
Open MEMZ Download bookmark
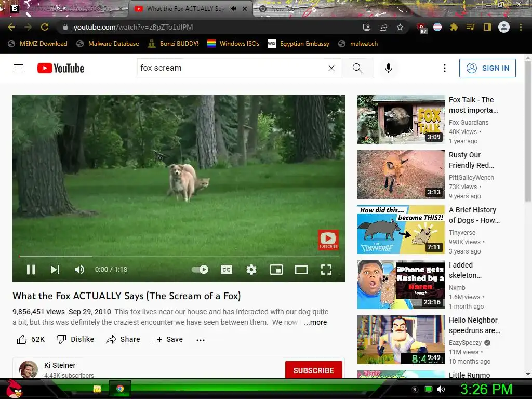[37, 44]
